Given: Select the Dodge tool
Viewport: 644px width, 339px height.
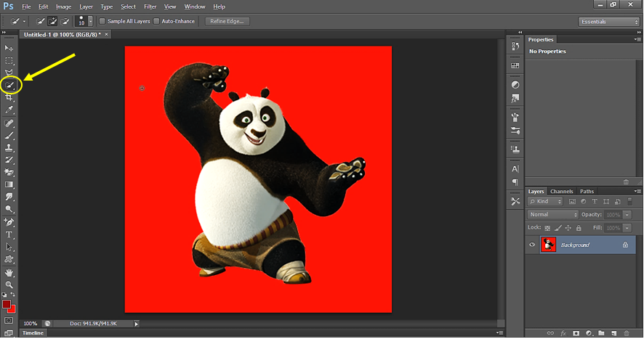Looking at the screenshot, I should 9,209.
